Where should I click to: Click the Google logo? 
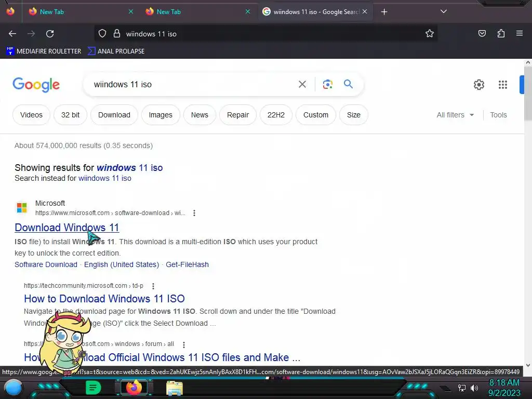click(x=36, y=85)
